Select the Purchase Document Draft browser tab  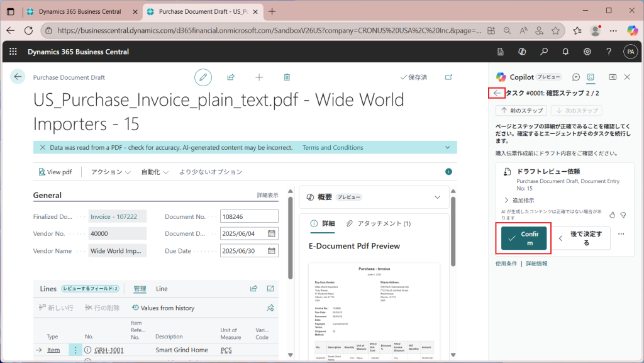click(x=203, y=11)
